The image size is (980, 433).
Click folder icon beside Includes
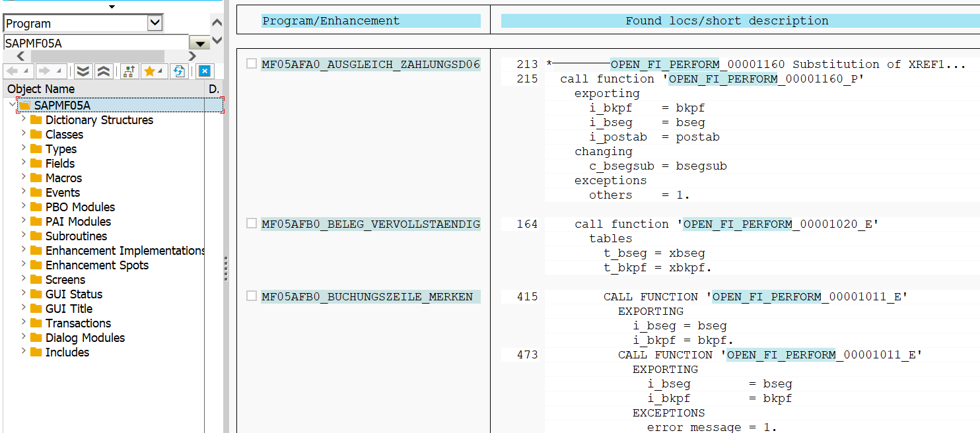36,352
